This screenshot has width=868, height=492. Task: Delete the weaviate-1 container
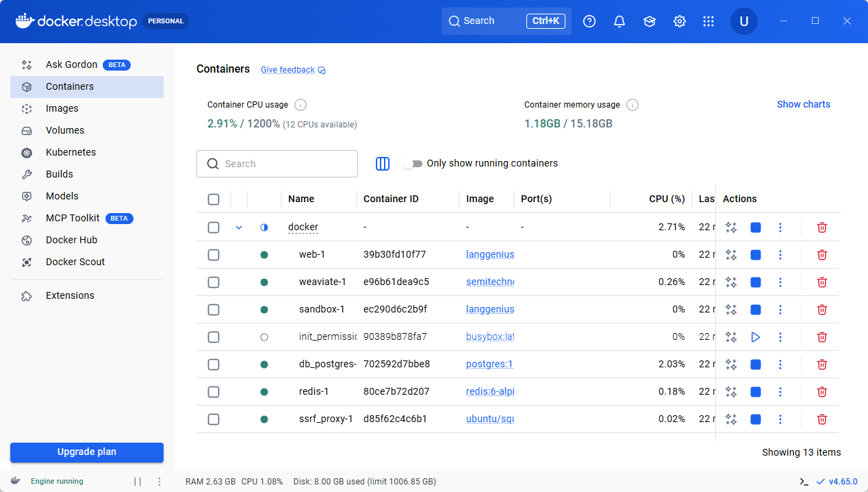822,282
